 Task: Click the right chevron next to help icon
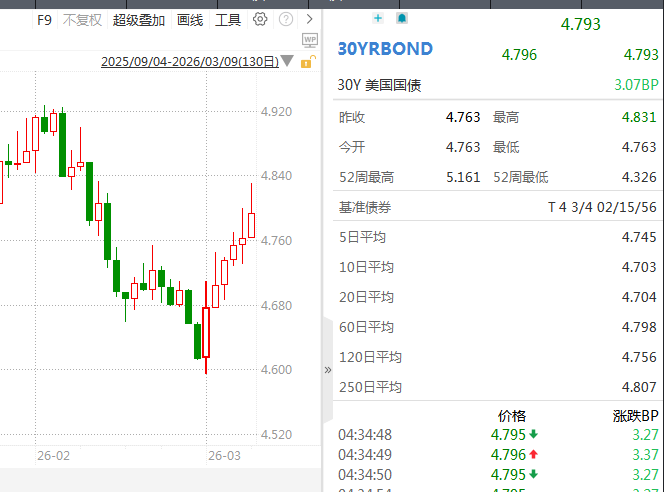pyautogui.click(x=309, y=19)
